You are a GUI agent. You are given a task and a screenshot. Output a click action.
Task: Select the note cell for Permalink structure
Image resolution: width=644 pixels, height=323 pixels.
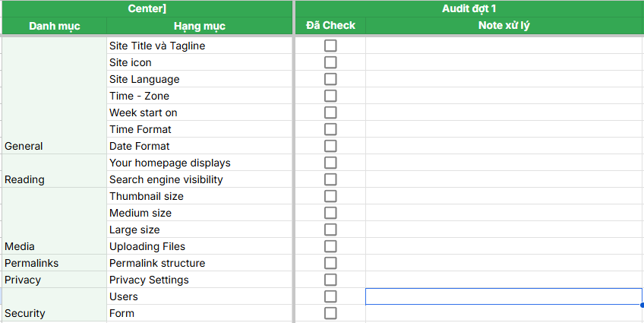point(504,263)
